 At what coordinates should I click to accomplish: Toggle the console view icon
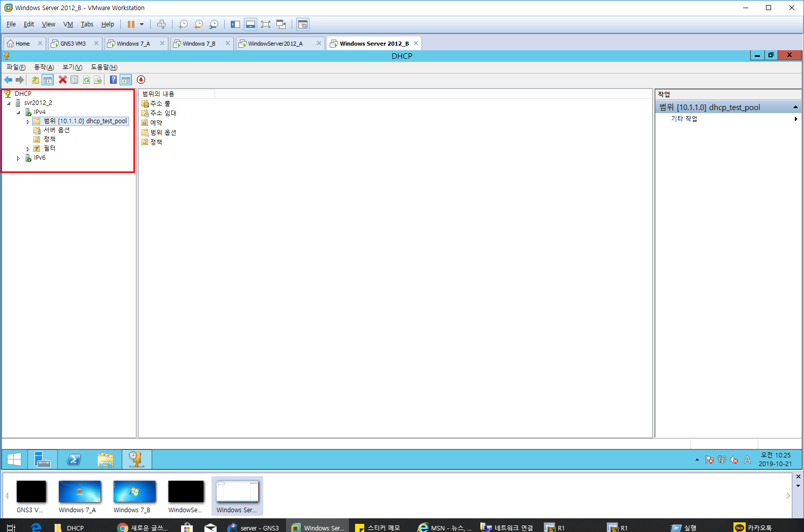coord(303,24)
